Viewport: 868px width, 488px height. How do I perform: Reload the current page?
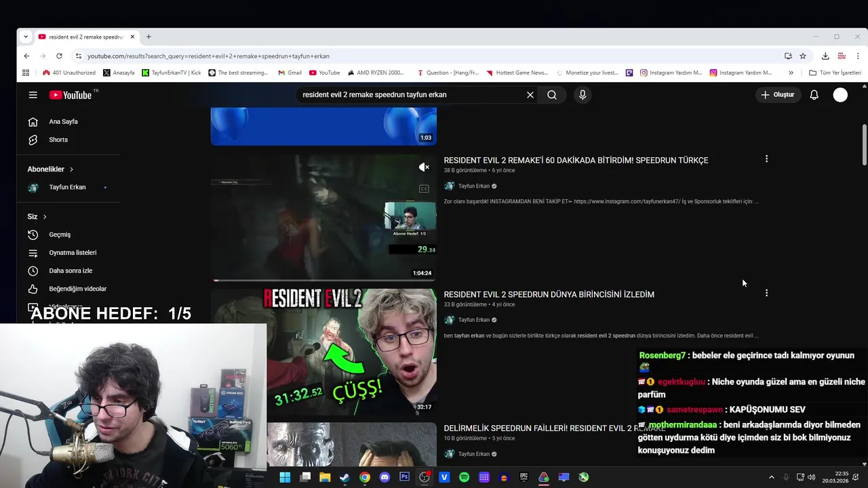pos(59,56)
